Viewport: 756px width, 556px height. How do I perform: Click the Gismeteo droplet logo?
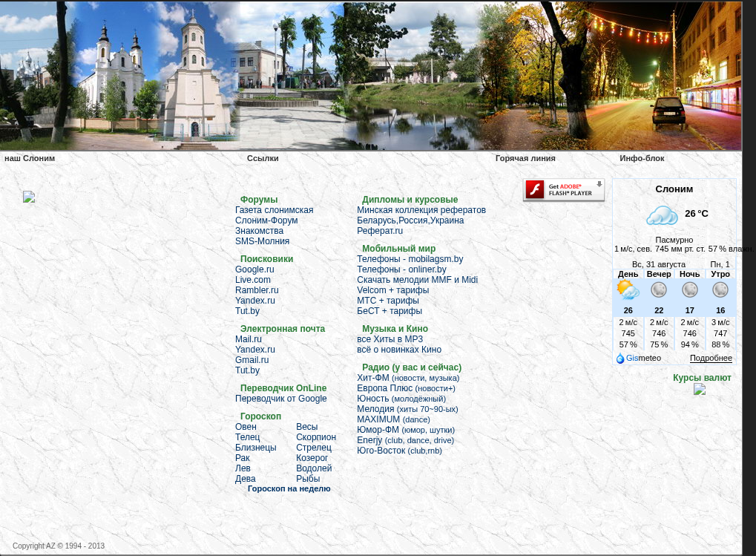pyautogui.click(x=620, y=359)
